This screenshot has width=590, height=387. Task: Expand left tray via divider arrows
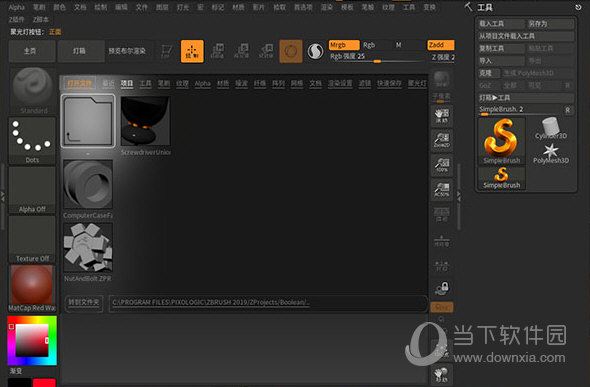tap(3, 196)
